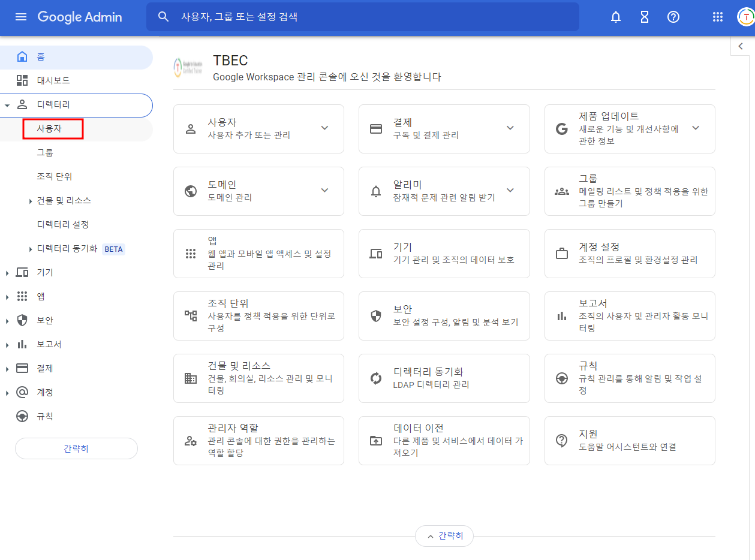This screenshot has width=755, height=560.
Task: Click the bell icon on 알리미 card
Action: pos(376,191)
